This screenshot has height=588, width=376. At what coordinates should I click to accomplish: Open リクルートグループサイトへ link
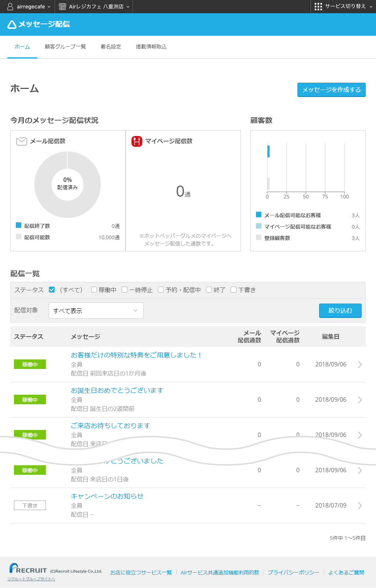31,579
